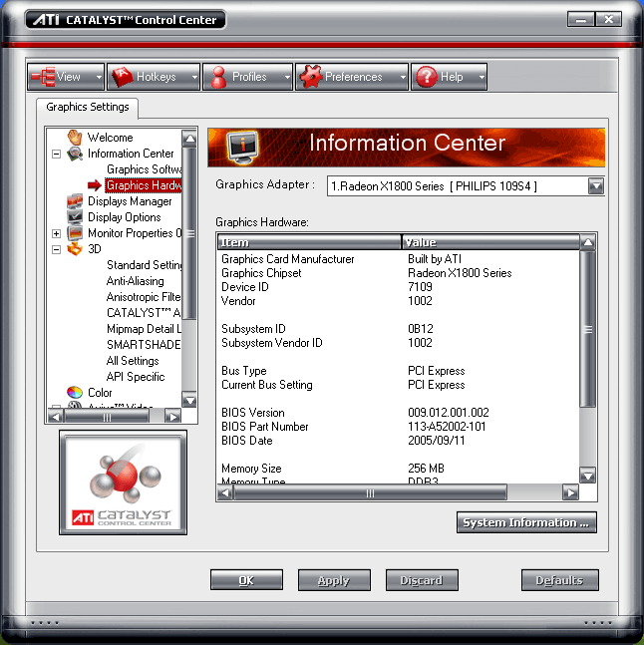The height and width of the screenshot is (645, 644).
Task: Collapse the 3D tree node
Action: pos(57,249)
